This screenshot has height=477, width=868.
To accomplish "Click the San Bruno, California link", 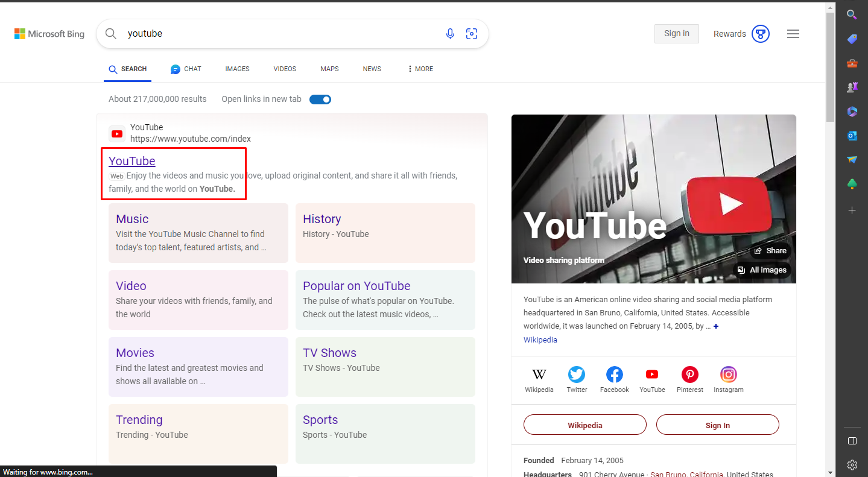I will click(x=687, y=474).
